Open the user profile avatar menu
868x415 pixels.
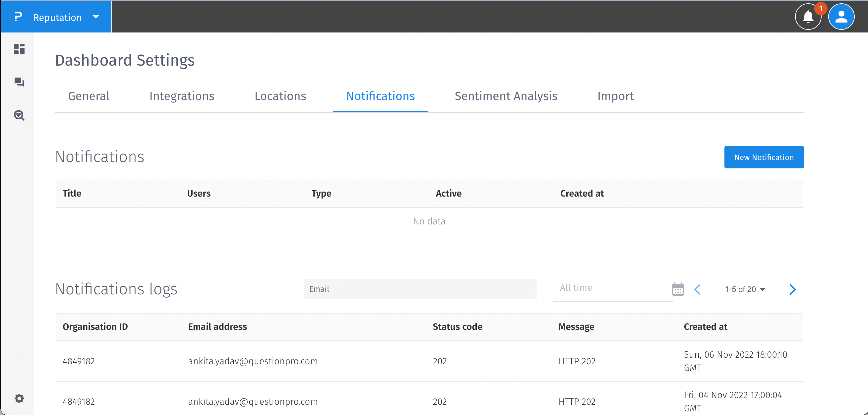(x=841, y=17)
